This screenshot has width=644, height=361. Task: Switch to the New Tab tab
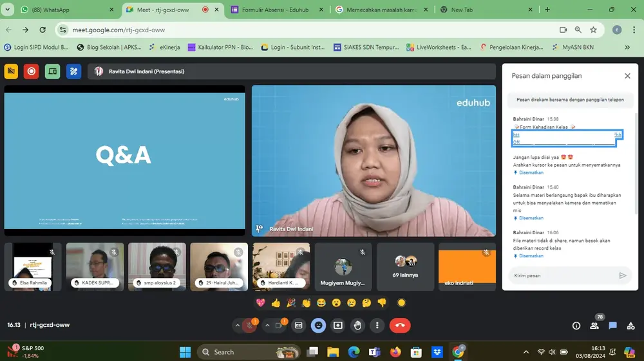point(487,10)
